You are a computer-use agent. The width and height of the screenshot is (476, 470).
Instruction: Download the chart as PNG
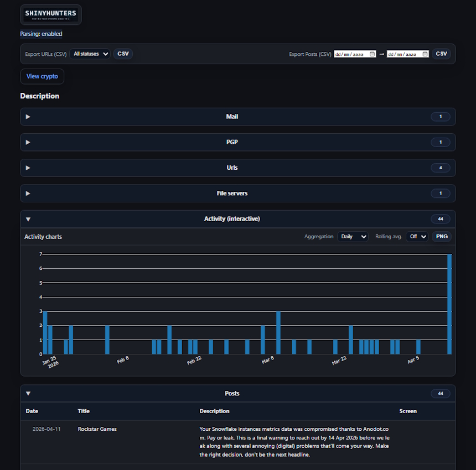441,236
